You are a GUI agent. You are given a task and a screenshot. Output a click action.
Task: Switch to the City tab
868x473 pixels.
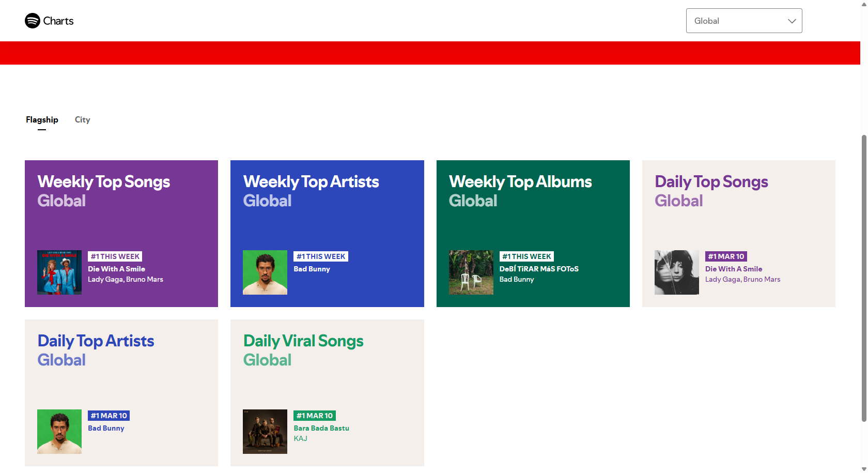(x=82, y=120)
